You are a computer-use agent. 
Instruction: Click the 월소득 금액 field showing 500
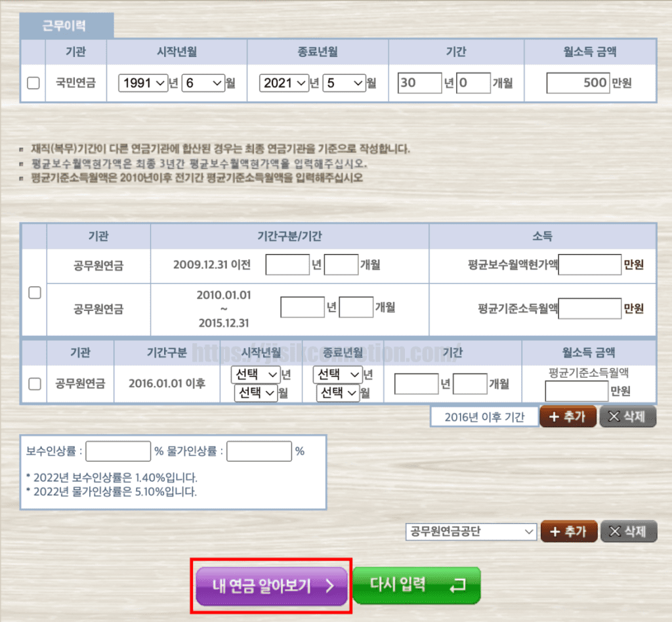click(x=577, y=83)
